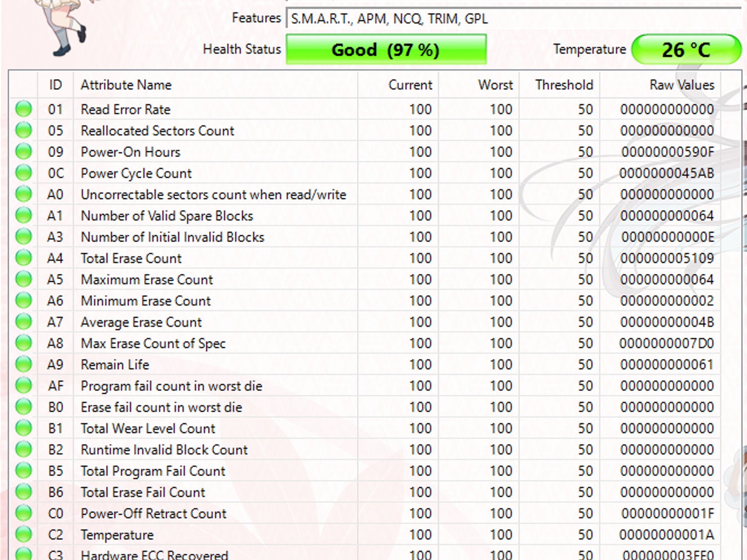Click the ID column header
Screen dimensions: 747x560
point(55,85)
